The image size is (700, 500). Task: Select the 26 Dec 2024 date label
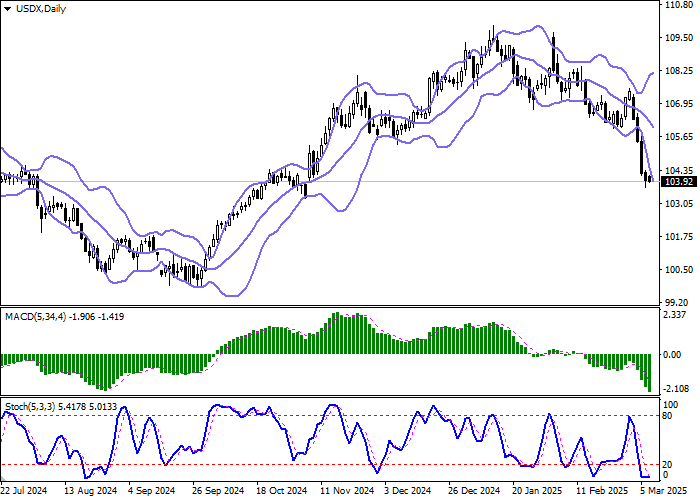pyautogui.click(x=475, y=491)
